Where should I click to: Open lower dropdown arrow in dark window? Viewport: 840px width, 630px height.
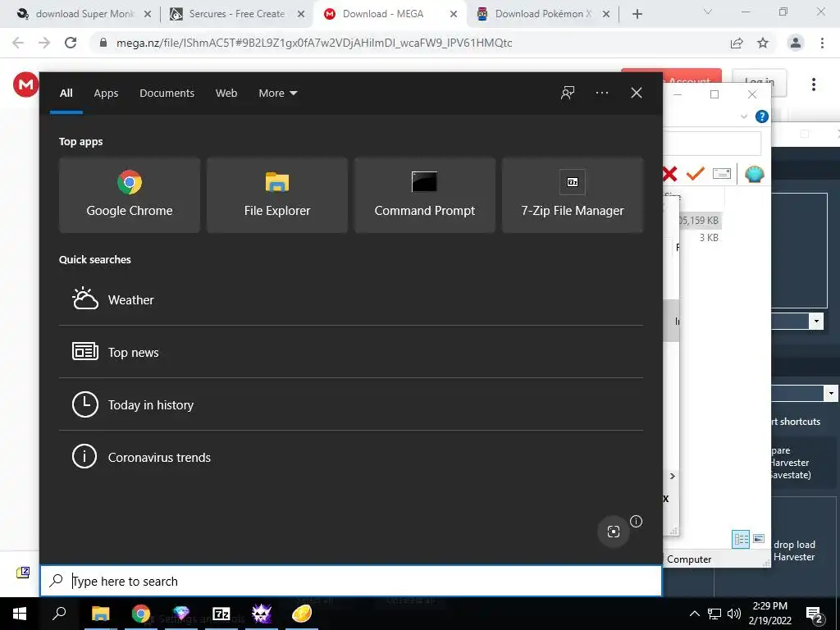(x=831, y=393)
